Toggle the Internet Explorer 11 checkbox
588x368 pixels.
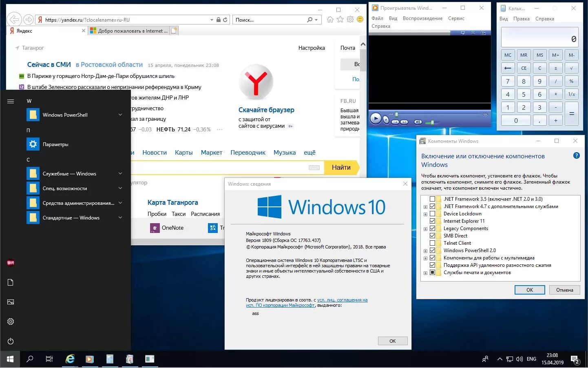(432, 221)
